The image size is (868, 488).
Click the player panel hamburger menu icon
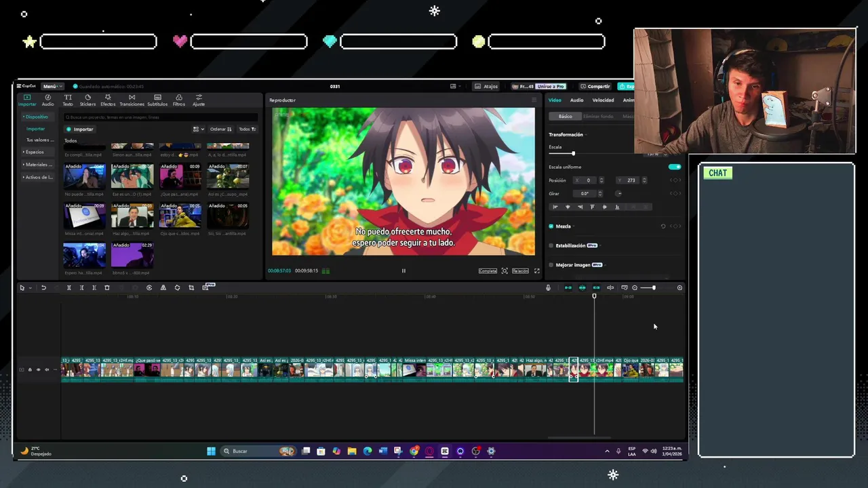[x=534, y=100]
